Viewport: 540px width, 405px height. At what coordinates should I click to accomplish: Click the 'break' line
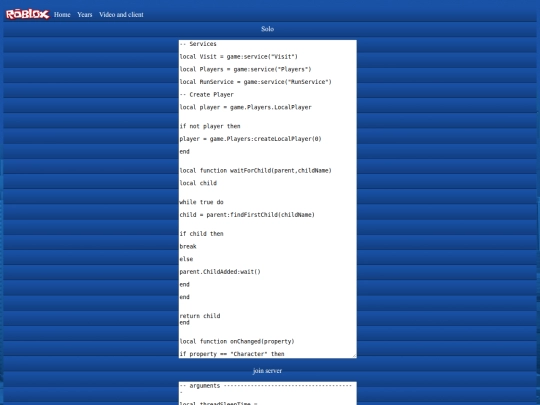pyautogui.click(x=188, y=246)
